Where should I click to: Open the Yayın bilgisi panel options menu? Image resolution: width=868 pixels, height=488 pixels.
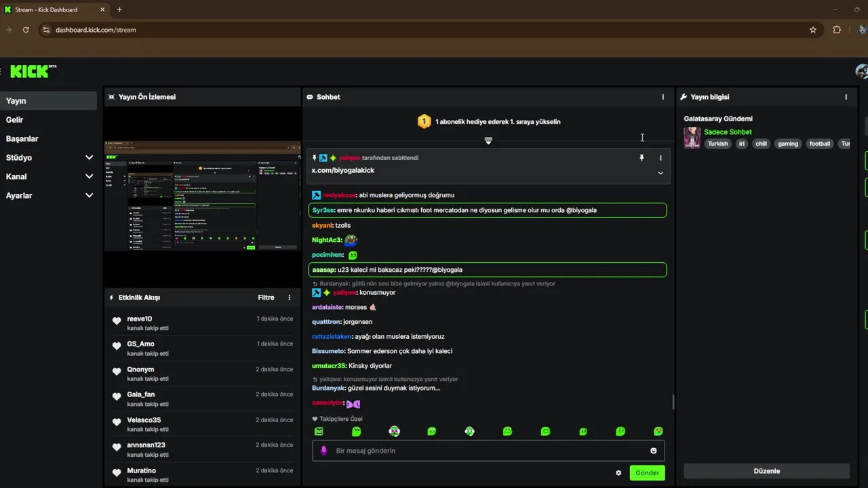[846, 97]
